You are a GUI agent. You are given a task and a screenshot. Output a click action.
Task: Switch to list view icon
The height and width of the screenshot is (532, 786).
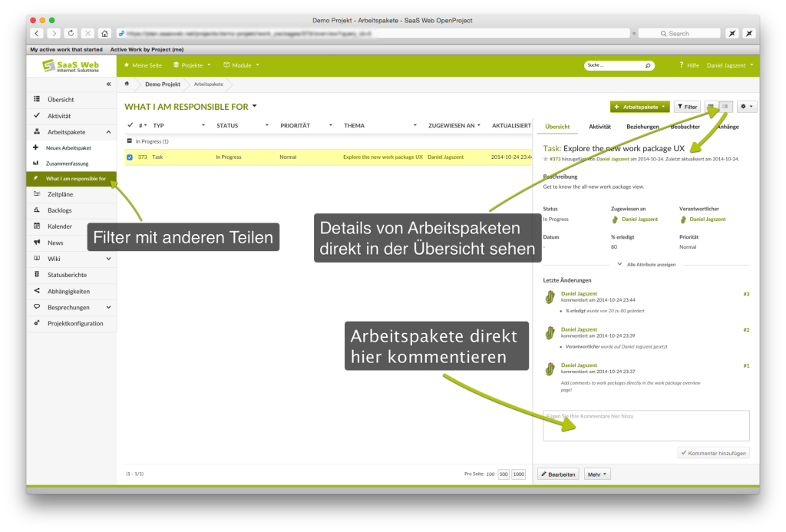click(711, 106)
